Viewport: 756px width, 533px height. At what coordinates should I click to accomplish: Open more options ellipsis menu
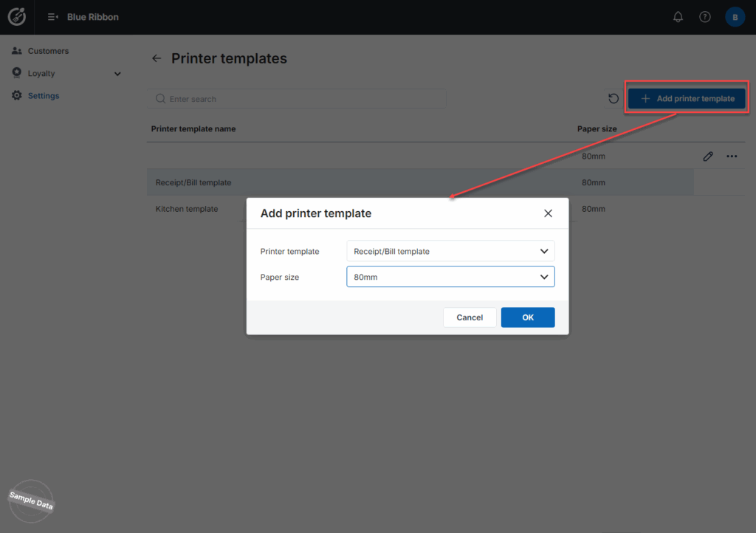pos(732,157)
